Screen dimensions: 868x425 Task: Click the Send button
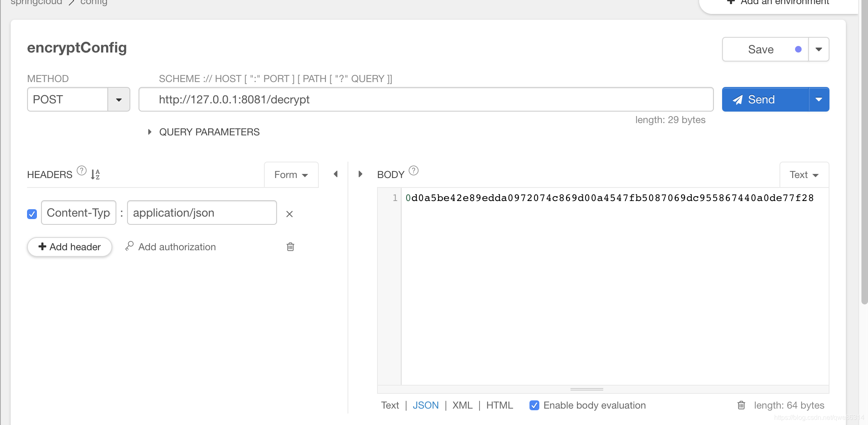(x=766, y=99)
